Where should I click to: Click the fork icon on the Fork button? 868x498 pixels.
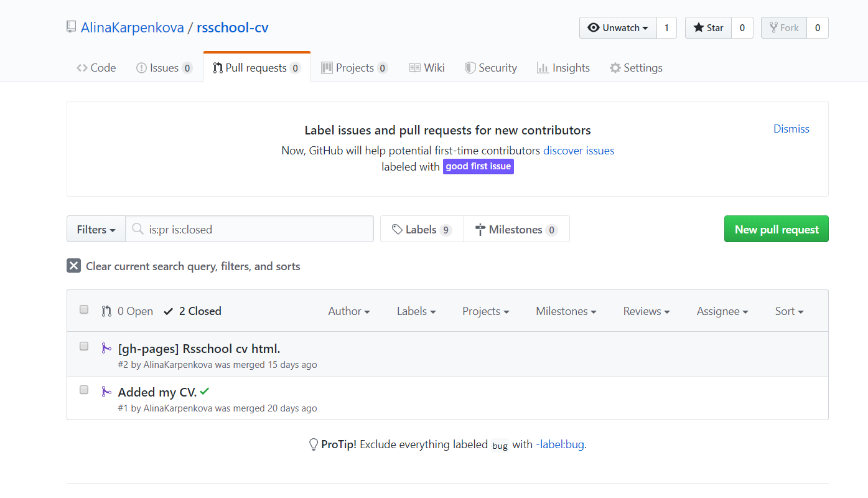pos(773,27)
